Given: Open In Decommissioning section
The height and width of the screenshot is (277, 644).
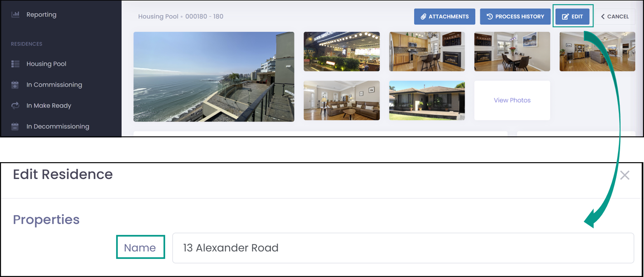Looking at the screenshot, I should 58,126.
